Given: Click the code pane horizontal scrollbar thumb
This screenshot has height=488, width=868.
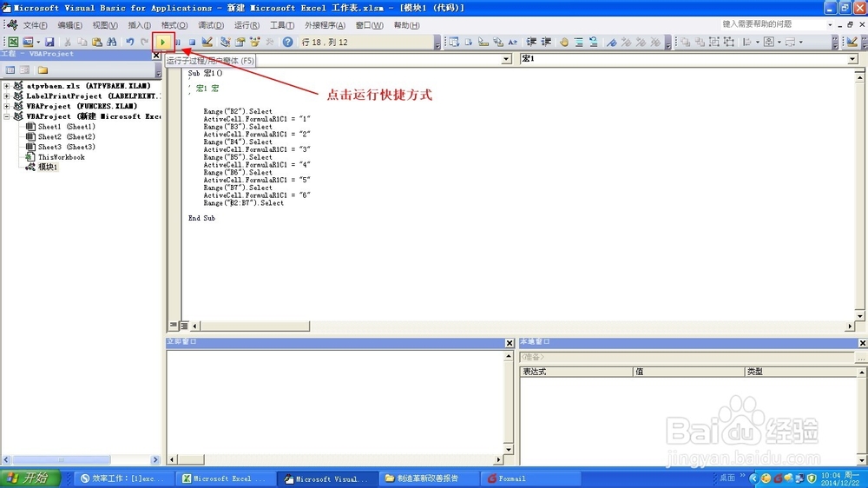Looking at the screenshot, I should click(254, 326).
